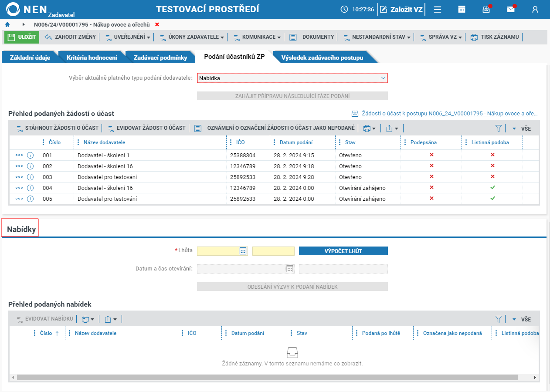Open print dropdown in nabídek toolbar

point(88,319)
